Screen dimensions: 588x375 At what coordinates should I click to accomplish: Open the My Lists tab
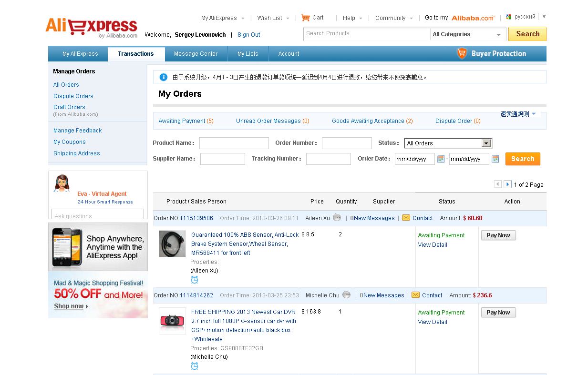point(248,54)
